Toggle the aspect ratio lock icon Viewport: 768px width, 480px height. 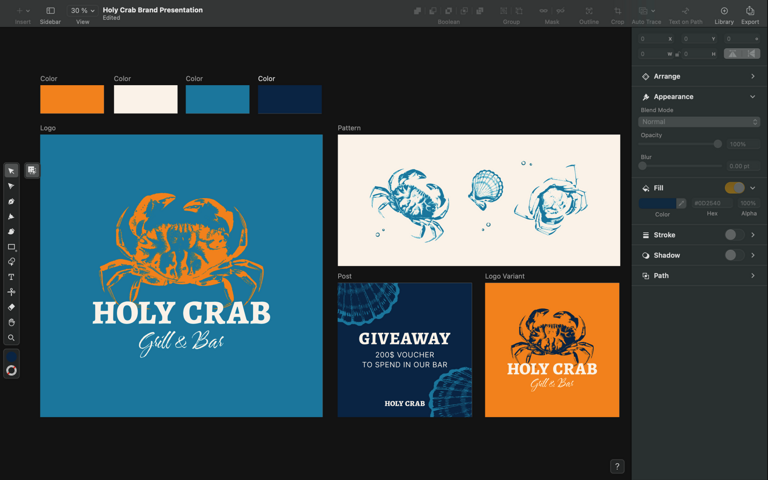[x=677, y=54]
